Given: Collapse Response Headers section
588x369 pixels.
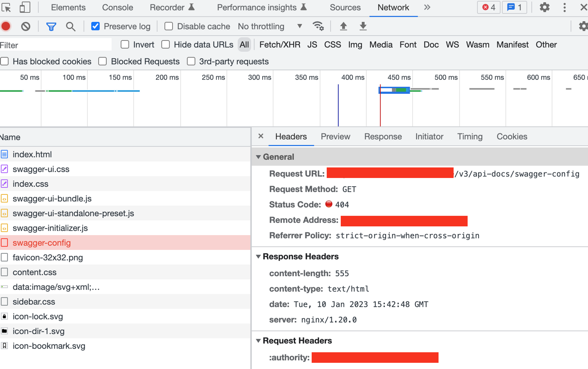Looking at the screenshot, I should coord(258,257).
